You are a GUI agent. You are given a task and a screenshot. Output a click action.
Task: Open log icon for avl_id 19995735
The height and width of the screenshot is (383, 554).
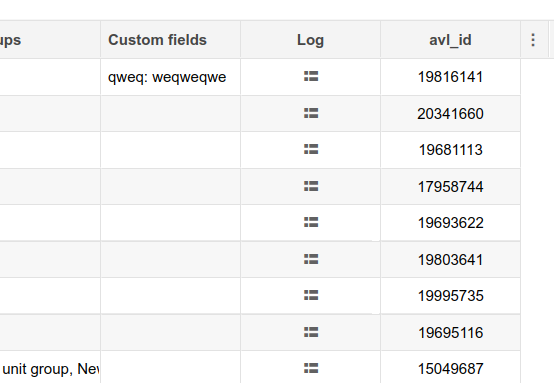pos(311,295)
